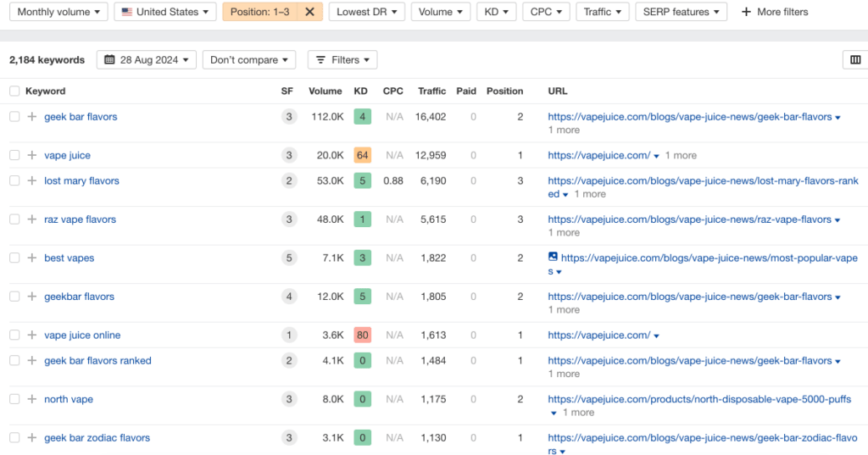868x455 pixels.
Task: Click SF badge 3 for geek bar flavors
Action: pyautogui.click(x=289, y=117)
